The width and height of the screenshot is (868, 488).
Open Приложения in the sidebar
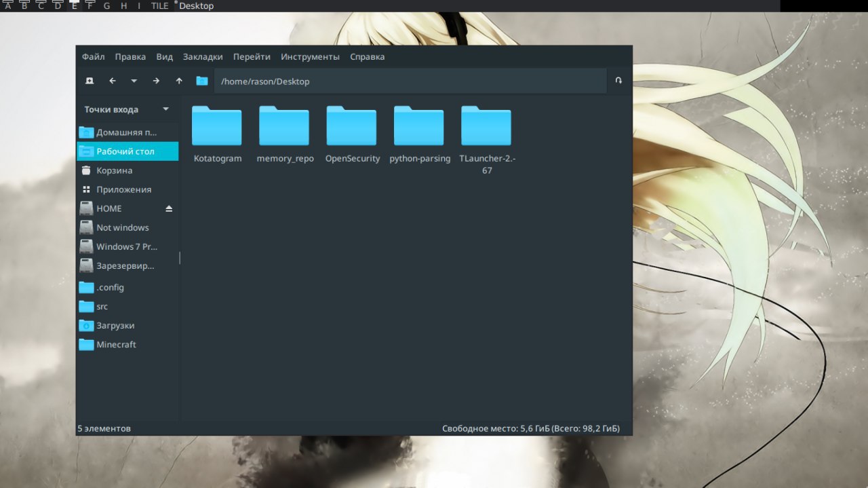click(x=127, y=189)
